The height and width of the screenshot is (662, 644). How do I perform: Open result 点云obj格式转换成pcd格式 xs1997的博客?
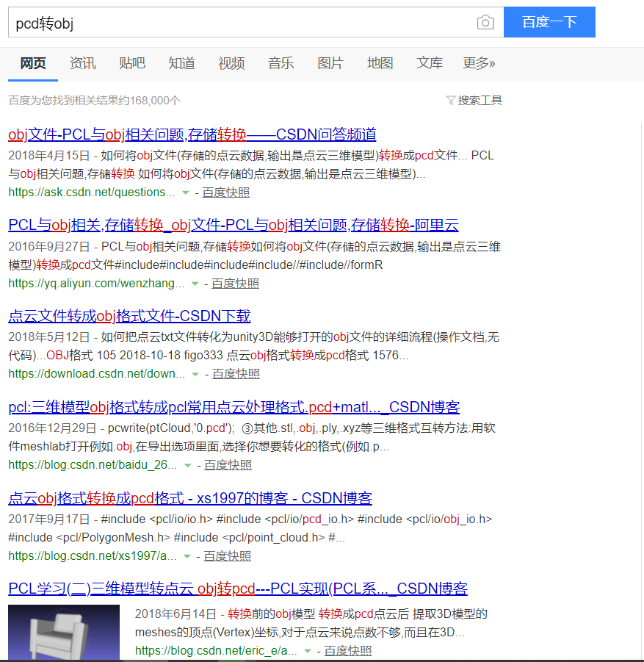[190, 498]
